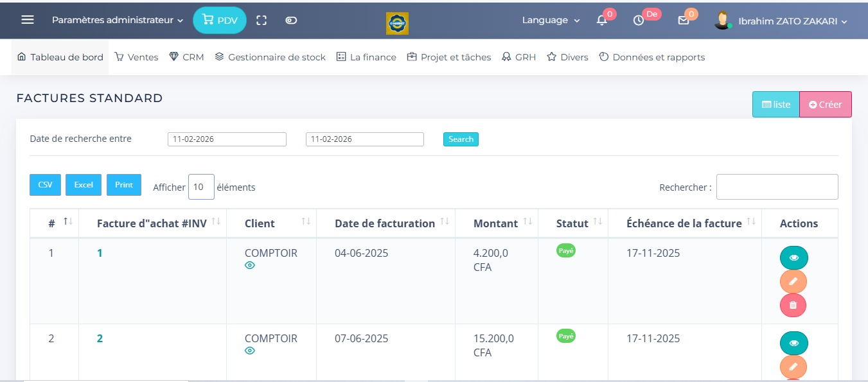868x382 pixels.
Task: Open the hamburger sidebar menu
Action: (x=28, y=20)
